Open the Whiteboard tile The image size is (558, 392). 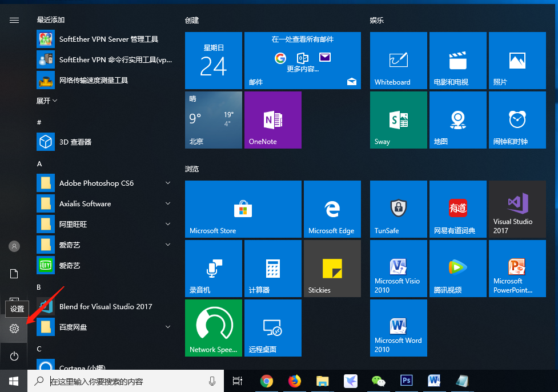(398, 61)
